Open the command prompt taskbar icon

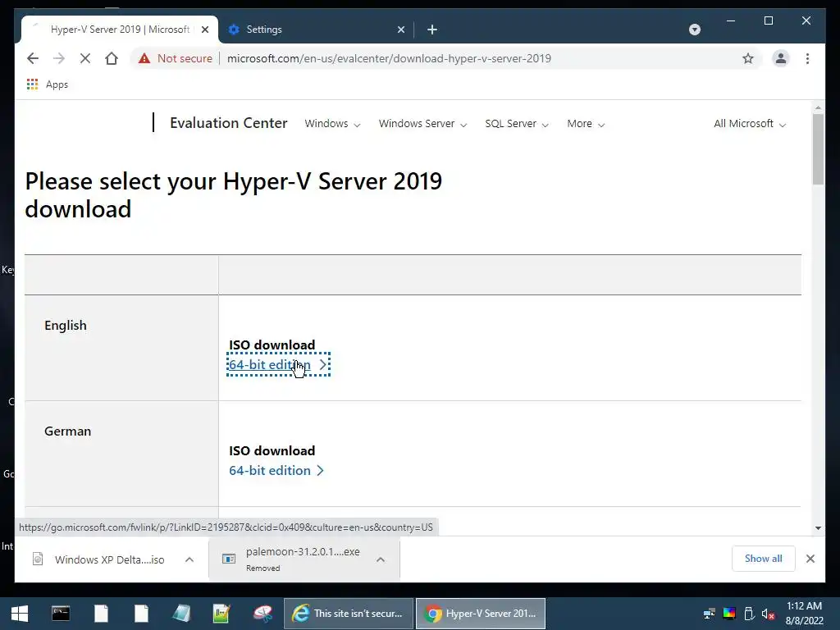coord(61,614)
